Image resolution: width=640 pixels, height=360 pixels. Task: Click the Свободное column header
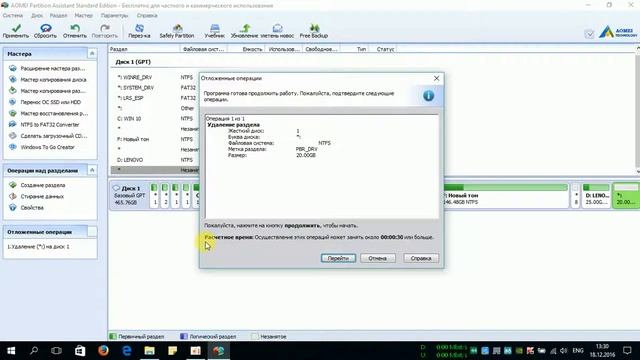point(321,49)
